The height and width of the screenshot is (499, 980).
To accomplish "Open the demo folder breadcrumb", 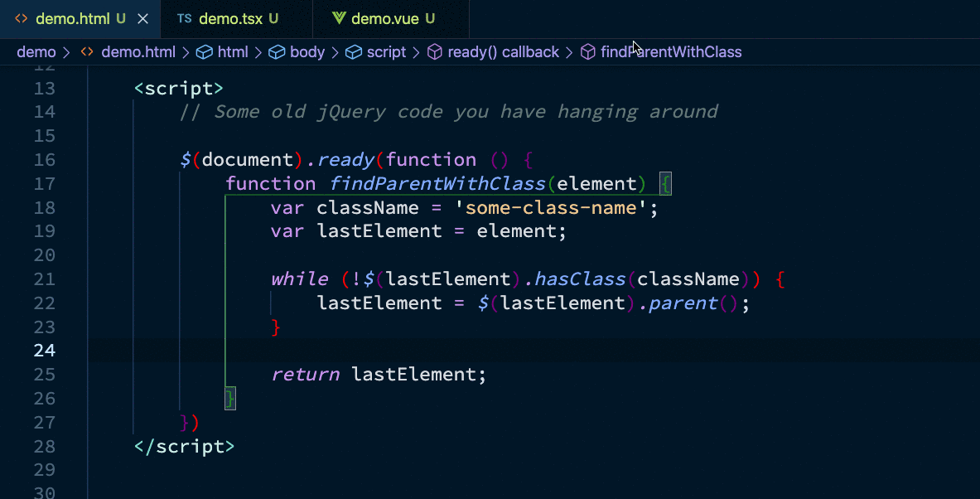I will (36, 52).
